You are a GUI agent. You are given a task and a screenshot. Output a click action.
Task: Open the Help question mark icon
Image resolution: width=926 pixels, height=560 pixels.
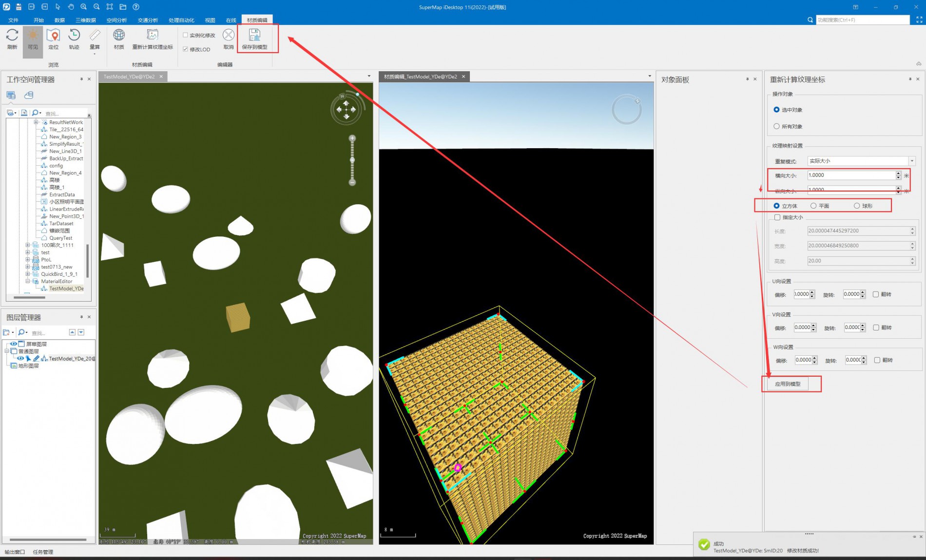pos(136,7)
